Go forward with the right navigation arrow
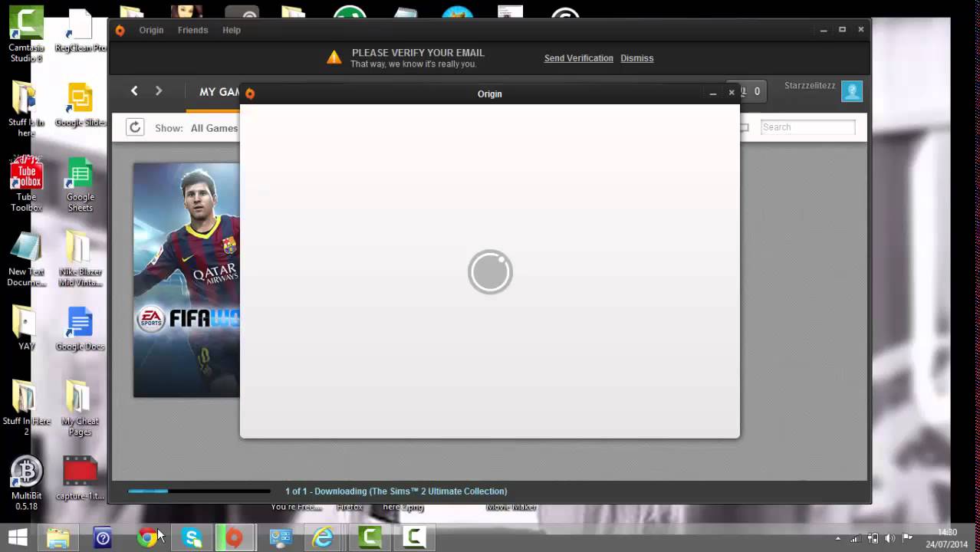The image size is (980, 552). coord(159,91)
